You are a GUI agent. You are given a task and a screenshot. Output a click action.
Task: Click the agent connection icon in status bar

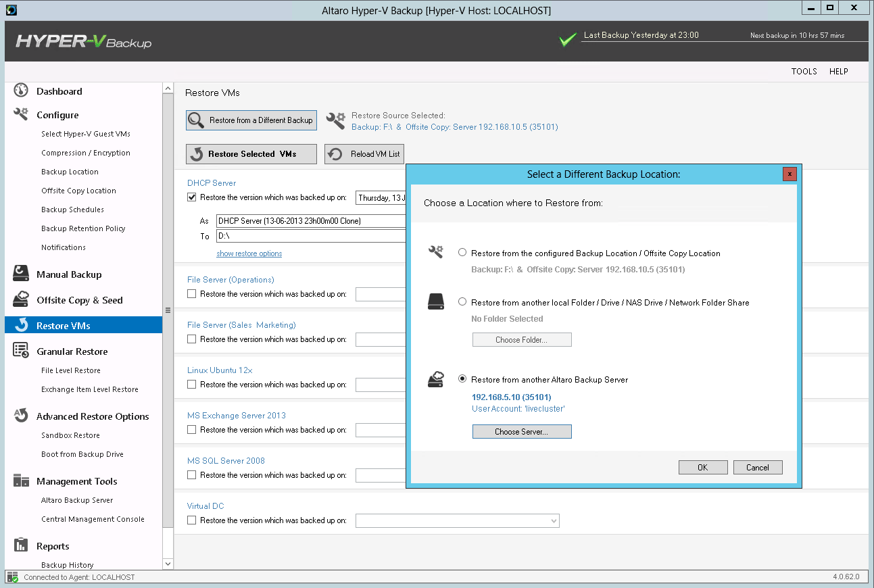(x=13, y=577)
